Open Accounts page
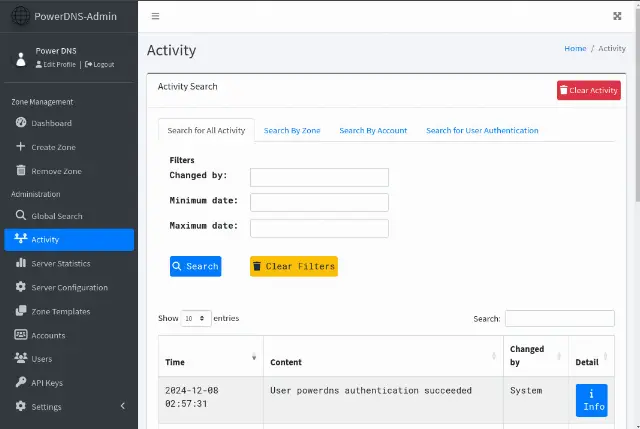Viewport: 640px width, 429px height. 69,335
